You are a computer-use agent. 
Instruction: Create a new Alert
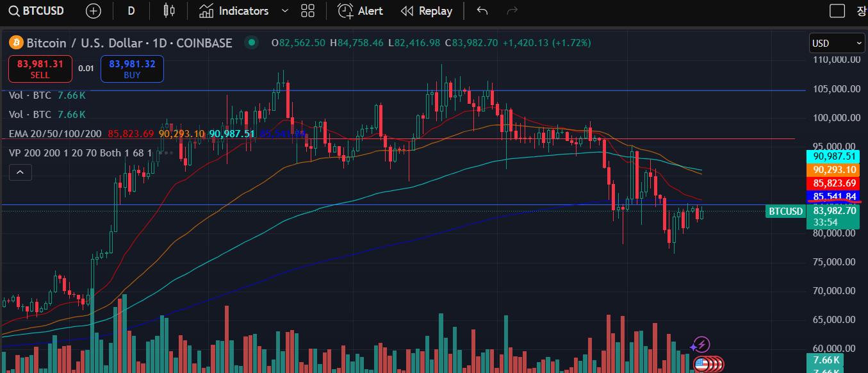(361, 11)
